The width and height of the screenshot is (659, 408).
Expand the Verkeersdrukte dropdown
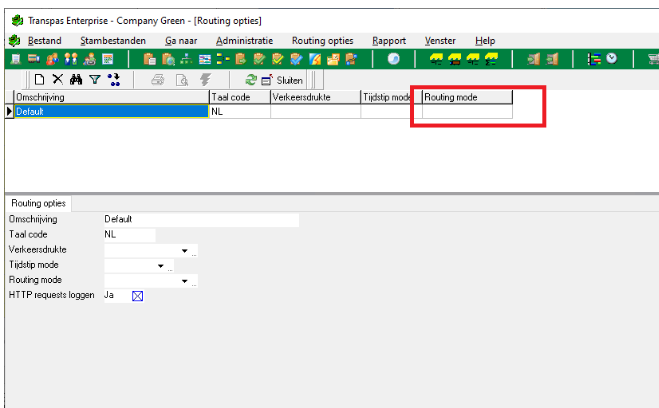[185, 250]
